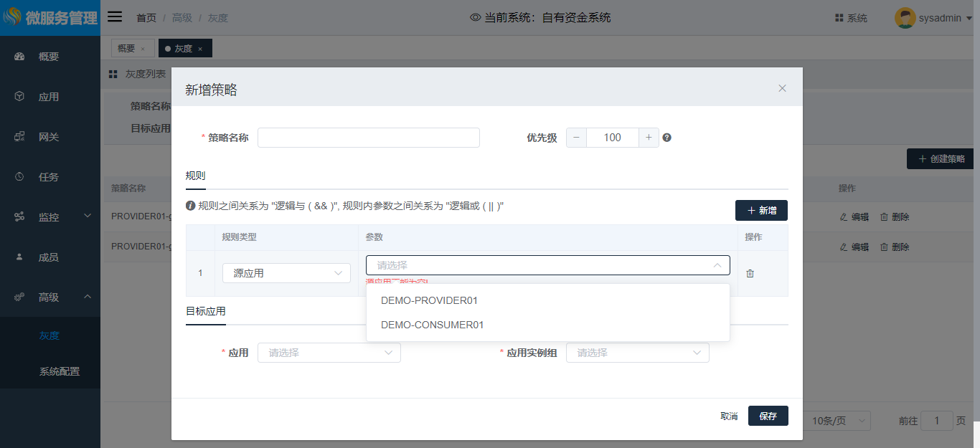
Task: Click the 策略名称 input field
Action: pos(368,138)
